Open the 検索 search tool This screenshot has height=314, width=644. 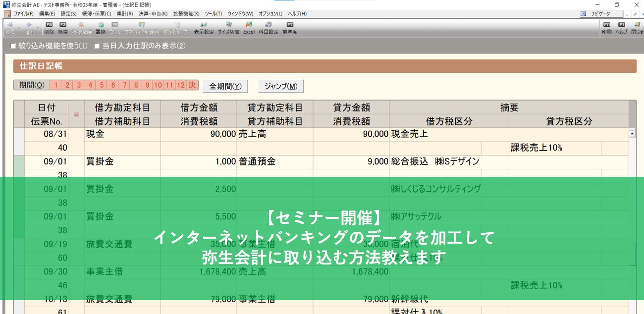click(x=63, y=28)
